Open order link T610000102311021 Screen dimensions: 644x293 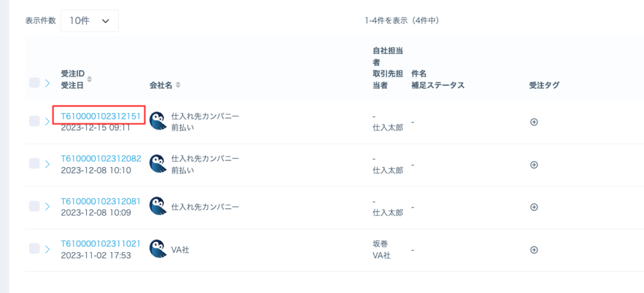101,243
